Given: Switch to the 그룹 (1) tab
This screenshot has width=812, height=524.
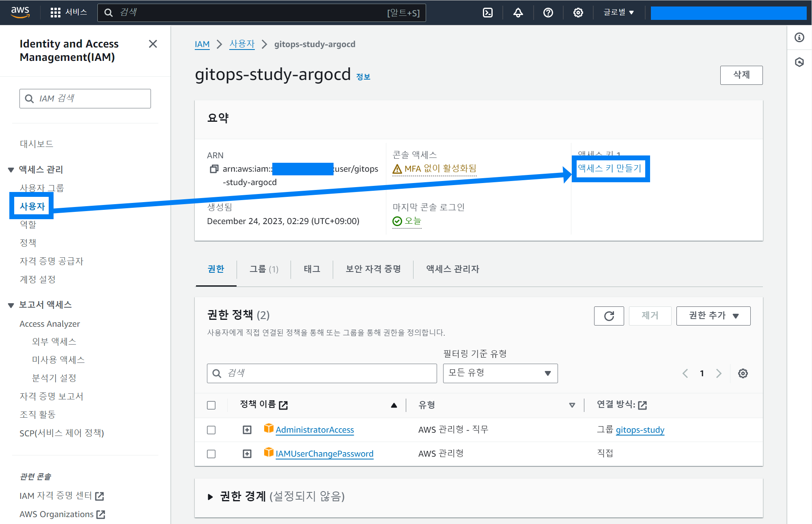Looking at the screenshot, I should click(x=264, y=269).
